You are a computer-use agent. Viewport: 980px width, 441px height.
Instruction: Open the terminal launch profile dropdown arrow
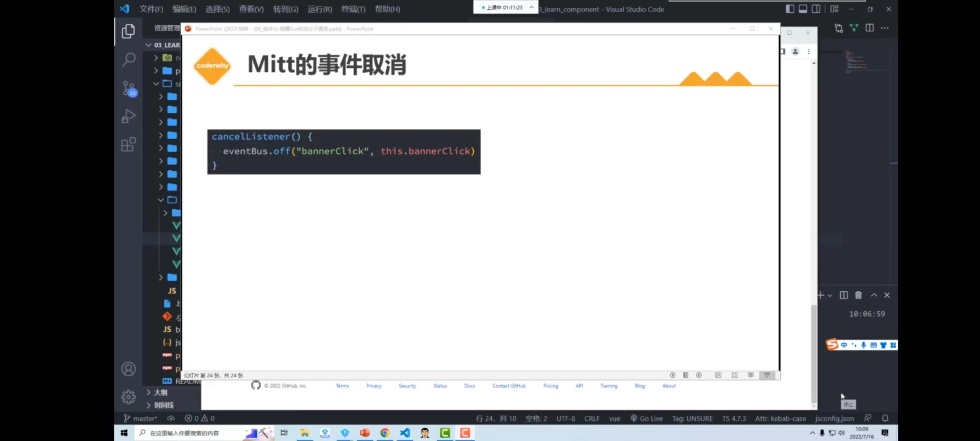coord(830,296)
